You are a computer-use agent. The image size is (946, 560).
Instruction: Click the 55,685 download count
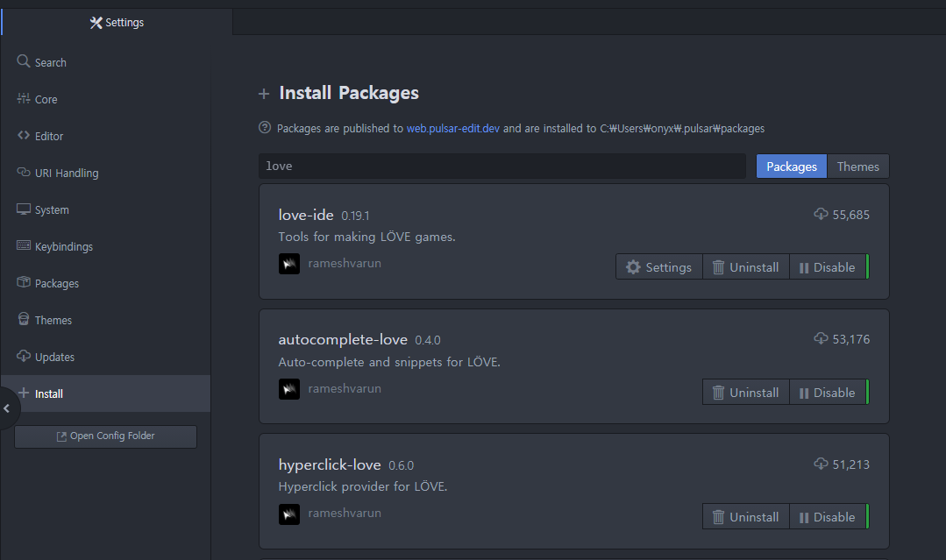[x=851, y=215]
